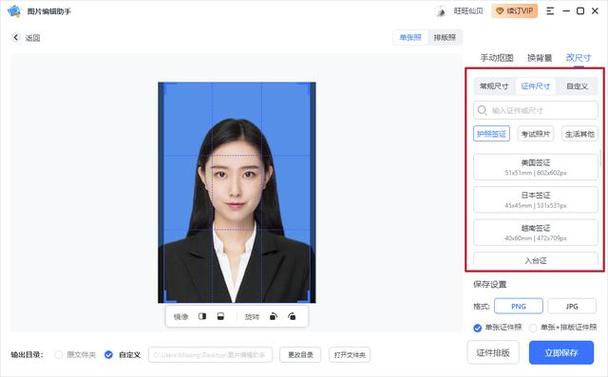Select the 证件尺寸 ID size tab

coord(535,86)
